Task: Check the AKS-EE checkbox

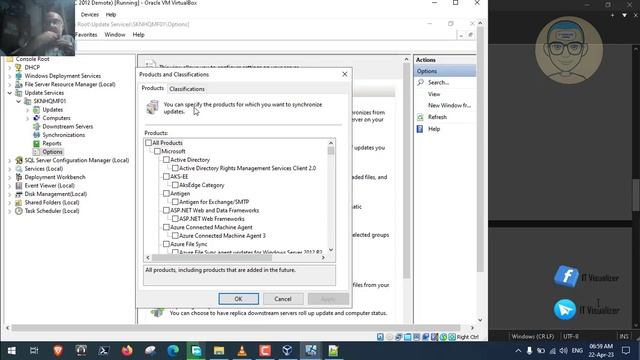Action: point(166,177)
